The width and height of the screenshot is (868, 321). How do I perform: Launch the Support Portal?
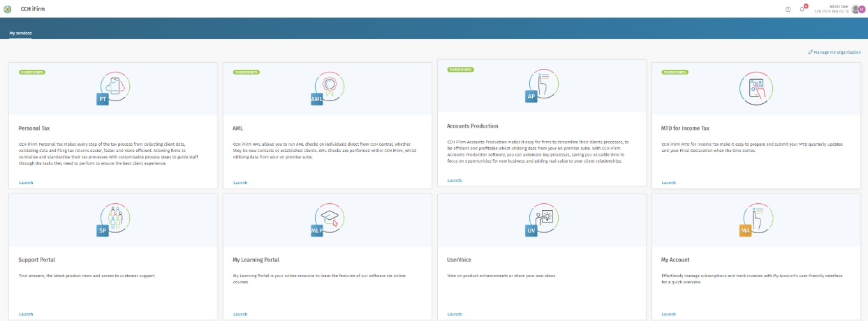[26, 314]
